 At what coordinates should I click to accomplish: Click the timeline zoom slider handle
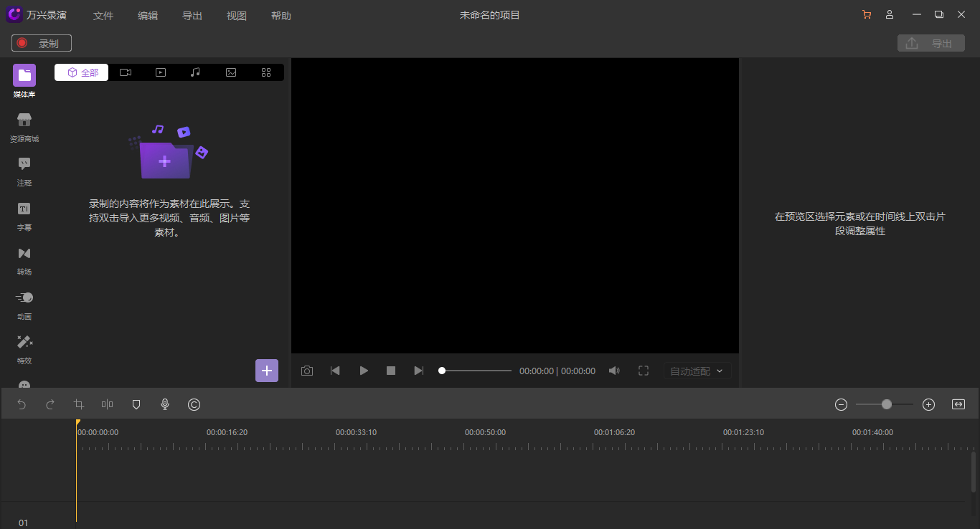887,405
